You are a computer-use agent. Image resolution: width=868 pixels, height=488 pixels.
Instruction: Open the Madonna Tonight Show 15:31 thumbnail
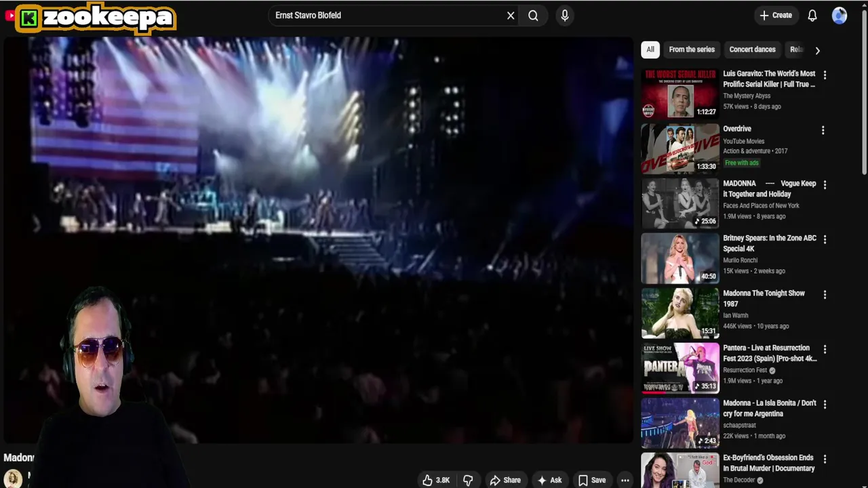[x=680, y=313]
